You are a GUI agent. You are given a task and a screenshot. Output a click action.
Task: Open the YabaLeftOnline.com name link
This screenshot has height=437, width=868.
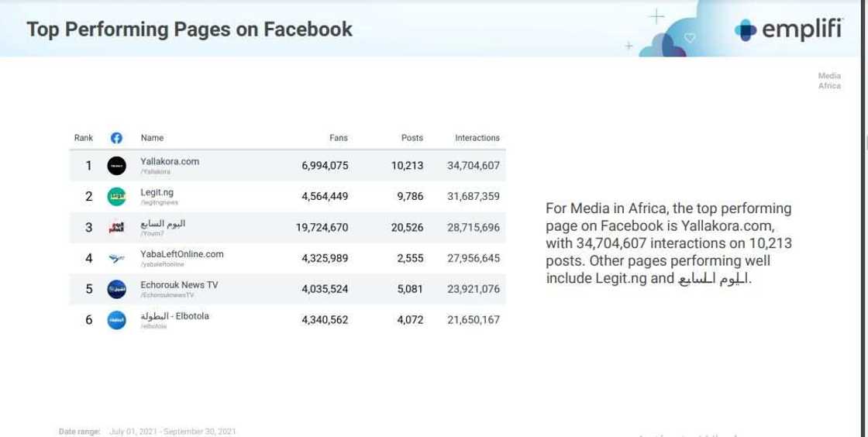point(182,254)
